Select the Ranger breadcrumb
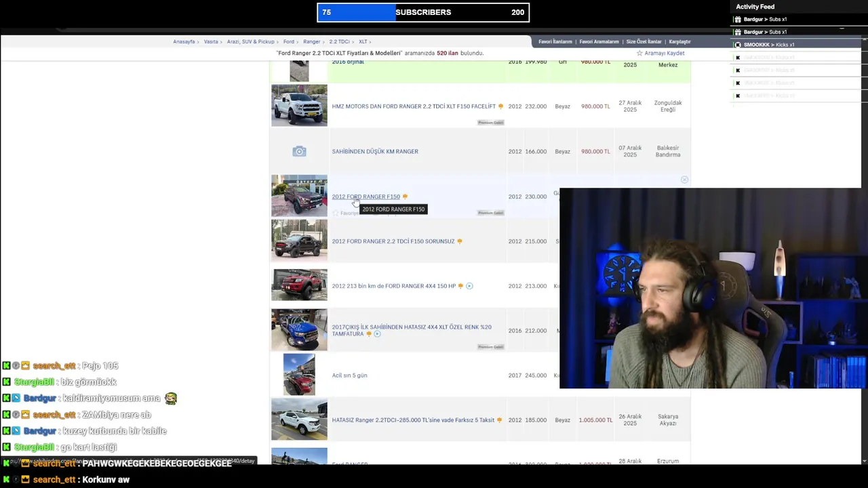This screenshot has height=488, width=868. 311,41
